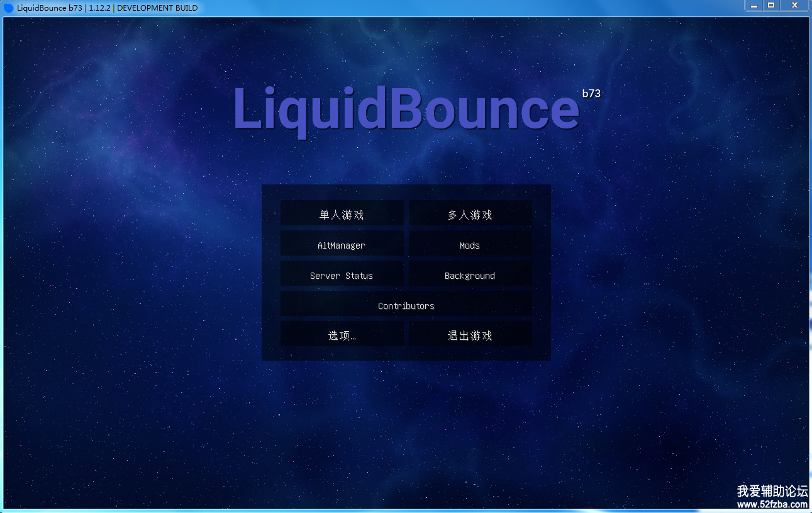Viewport: 812px width, 513px height.
Task: Open the Background settings
Action: coord(470,276)
